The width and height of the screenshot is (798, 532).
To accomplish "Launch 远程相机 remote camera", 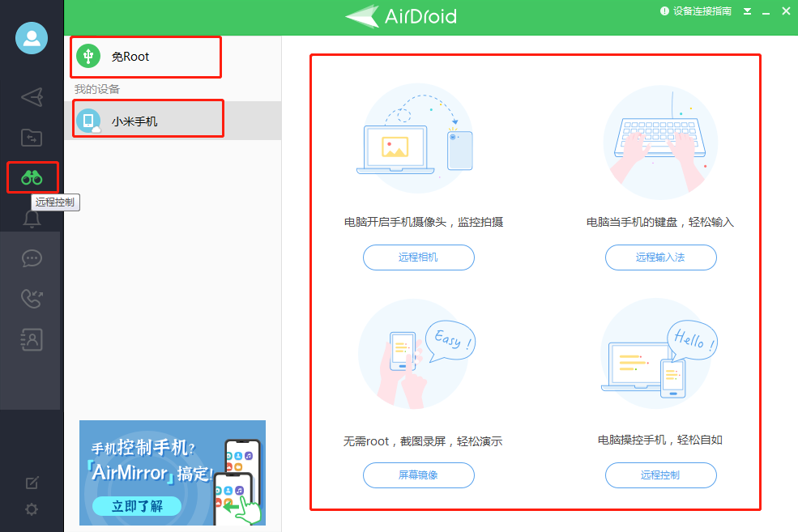I will pyautogui.click(x=418, y=257).
